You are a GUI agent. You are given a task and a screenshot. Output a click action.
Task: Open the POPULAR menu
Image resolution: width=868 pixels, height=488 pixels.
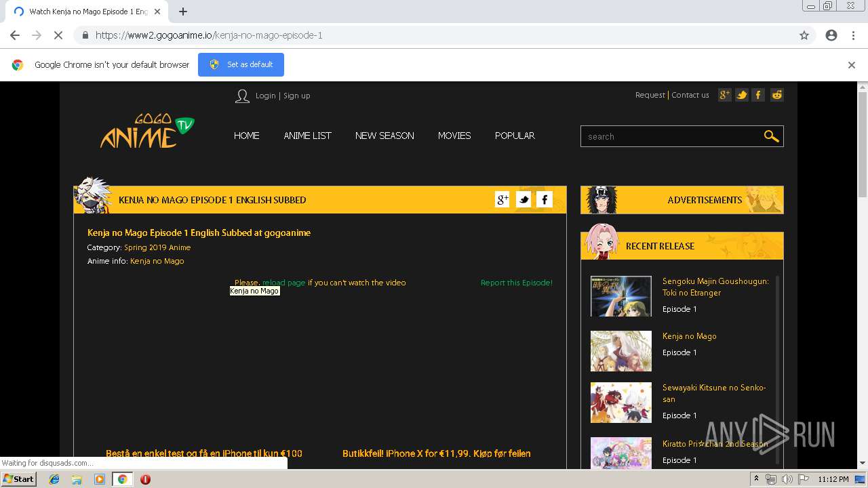tap(515, 136)
